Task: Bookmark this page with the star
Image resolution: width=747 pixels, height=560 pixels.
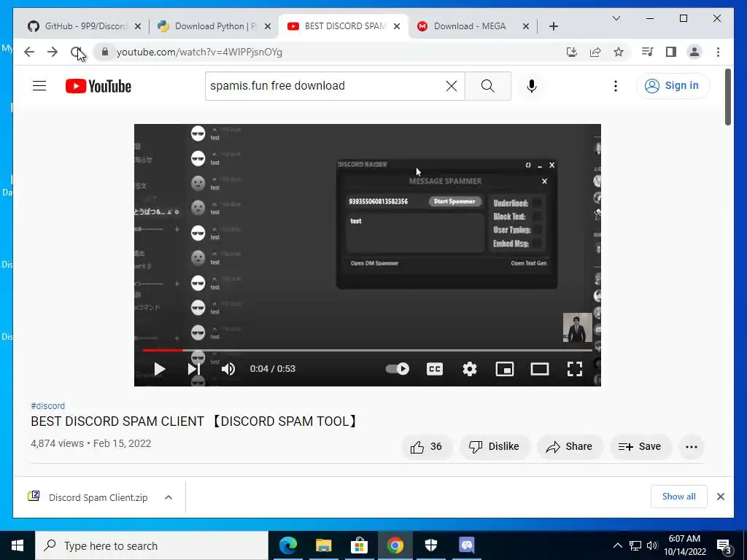Action: (619, 52)
